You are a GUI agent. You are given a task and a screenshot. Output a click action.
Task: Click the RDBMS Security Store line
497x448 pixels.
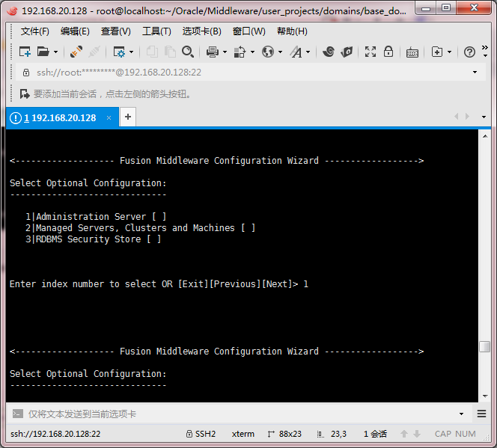point(93,239)
